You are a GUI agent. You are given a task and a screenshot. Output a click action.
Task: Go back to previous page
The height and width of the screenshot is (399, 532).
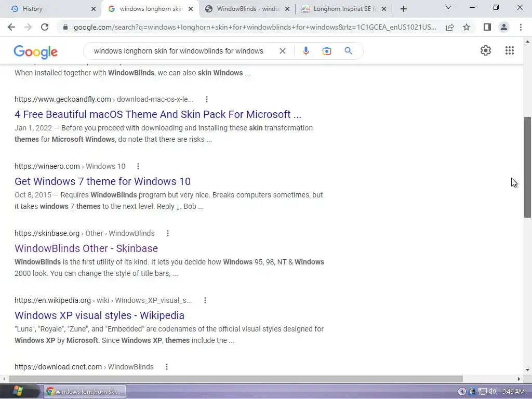pos(11,27)
